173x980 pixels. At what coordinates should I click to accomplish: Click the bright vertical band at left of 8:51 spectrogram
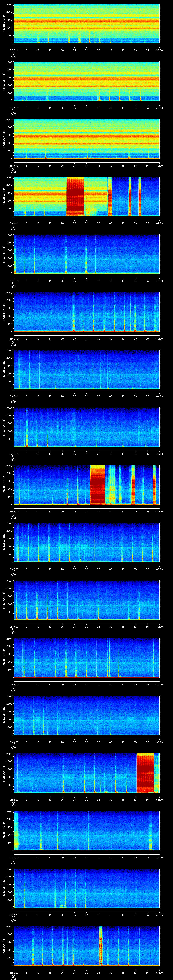click(16, 831)
